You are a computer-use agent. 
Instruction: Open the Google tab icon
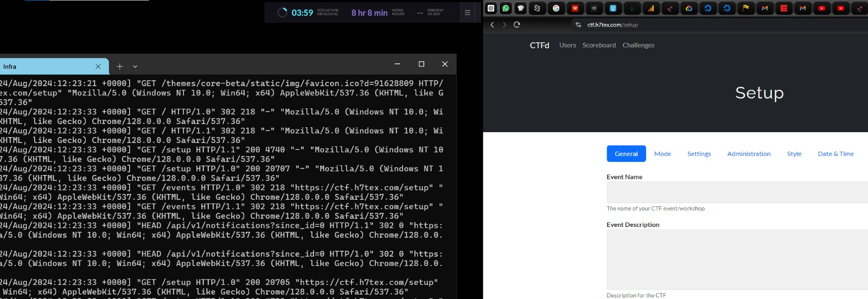[x=556, y=8]
